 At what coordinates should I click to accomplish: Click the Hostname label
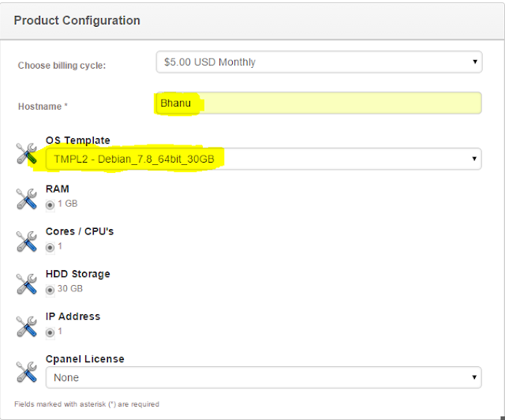(x=43, y=107)
